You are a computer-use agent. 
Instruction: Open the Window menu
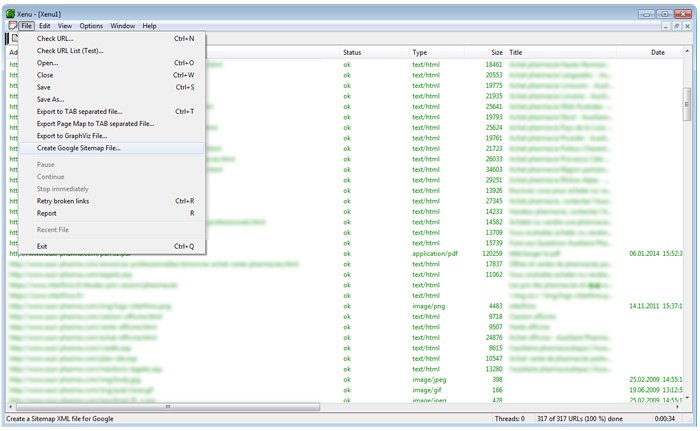[123, 26]
